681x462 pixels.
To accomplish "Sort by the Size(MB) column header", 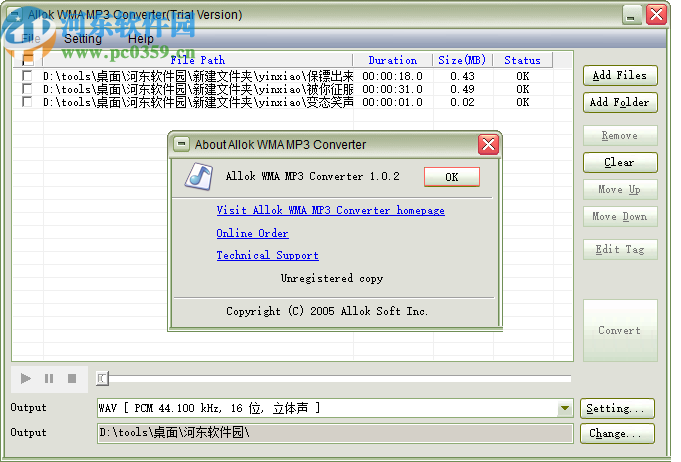I will pyautogui.click(x=462, y=60).
